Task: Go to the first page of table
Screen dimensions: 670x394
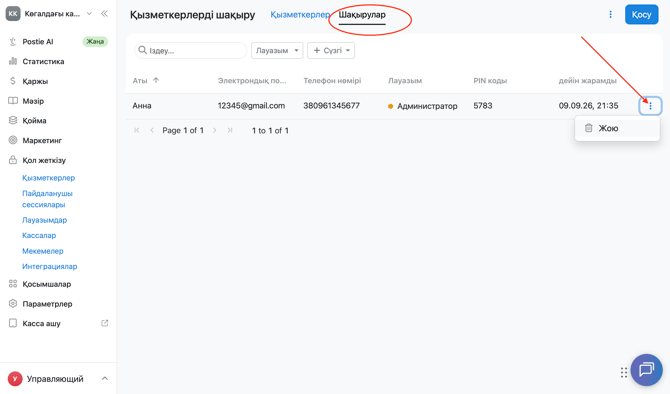Action: (137, 130)
